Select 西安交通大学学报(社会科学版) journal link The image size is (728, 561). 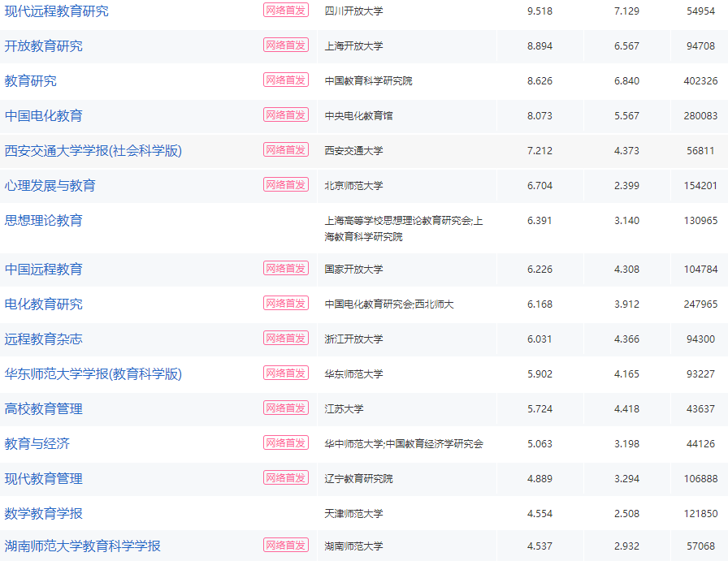pos(93,150)
